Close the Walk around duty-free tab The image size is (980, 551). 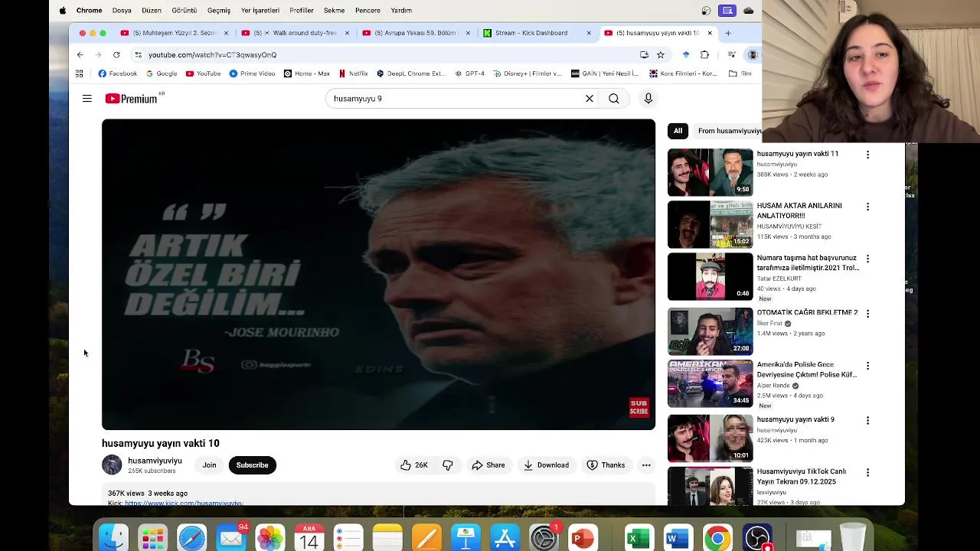(x=347, y=33)
